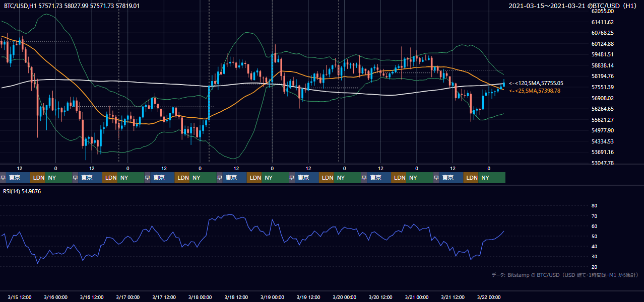
Task: Click the 56264.65 price axis label
Action: tap(602, 109)
